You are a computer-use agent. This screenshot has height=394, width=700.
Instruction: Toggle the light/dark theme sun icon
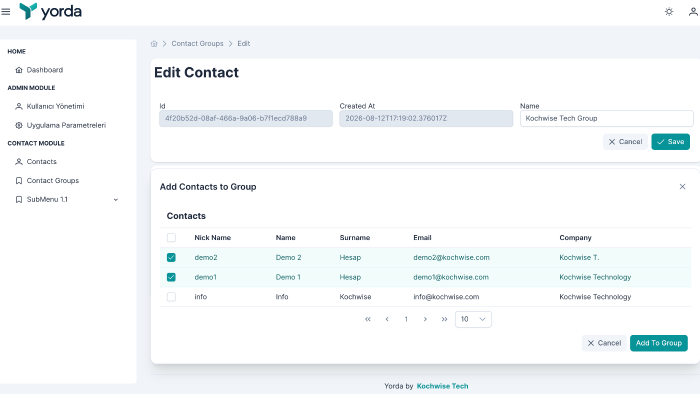669,12
